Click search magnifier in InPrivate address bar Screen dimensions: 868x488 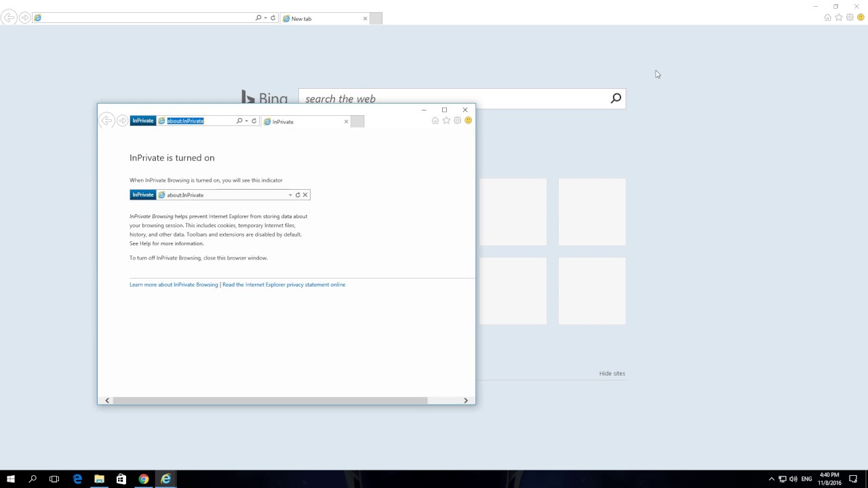[x=239, y=121]
